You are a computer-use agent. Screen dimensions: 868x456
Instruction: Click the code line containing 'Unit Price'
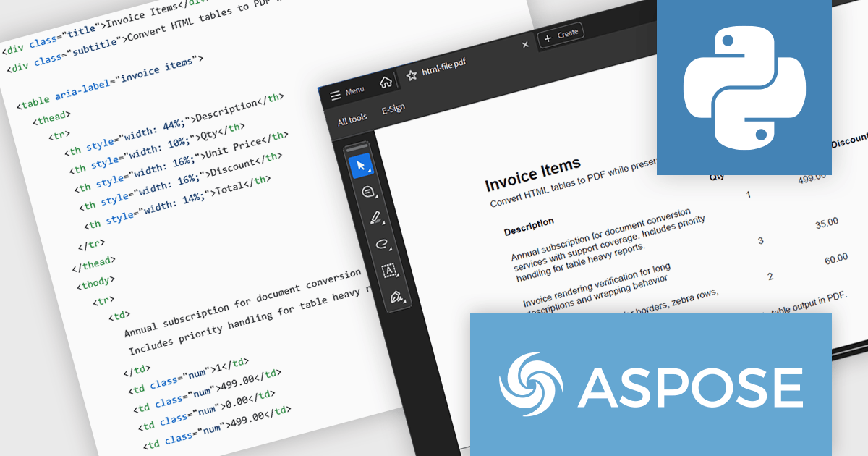coord(182,163)
